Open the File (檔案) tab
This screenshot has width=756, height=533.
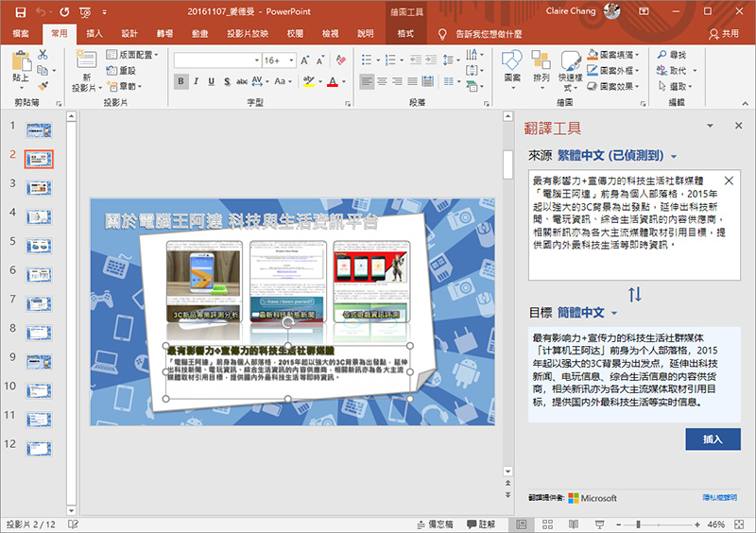20,33
